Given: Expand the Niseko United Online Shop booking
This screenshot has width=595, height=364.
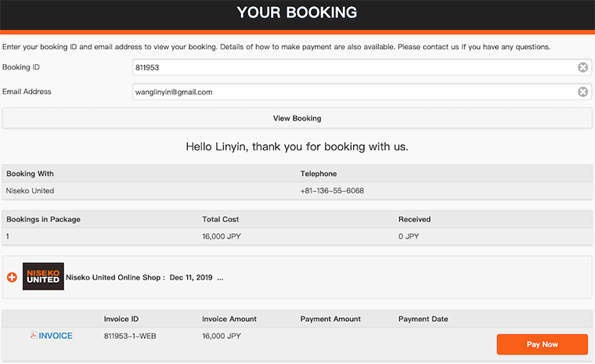Looking at the screenshot, I should 12,277.
